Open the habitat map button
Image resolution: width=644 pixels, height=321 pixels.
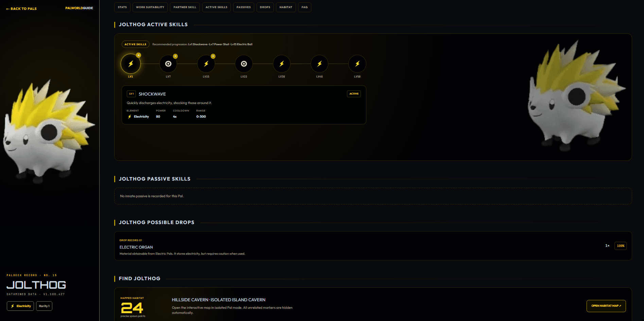tap(606, 306)
